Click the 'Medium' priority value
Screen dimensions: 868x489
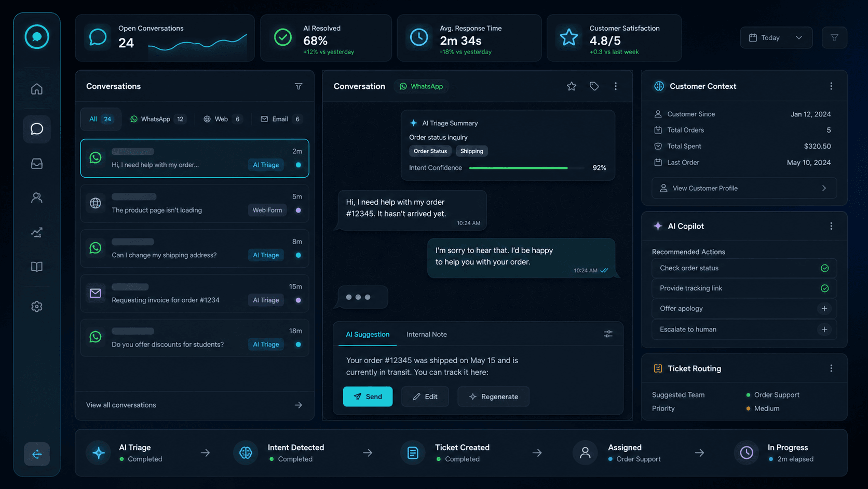click(766, 408)
